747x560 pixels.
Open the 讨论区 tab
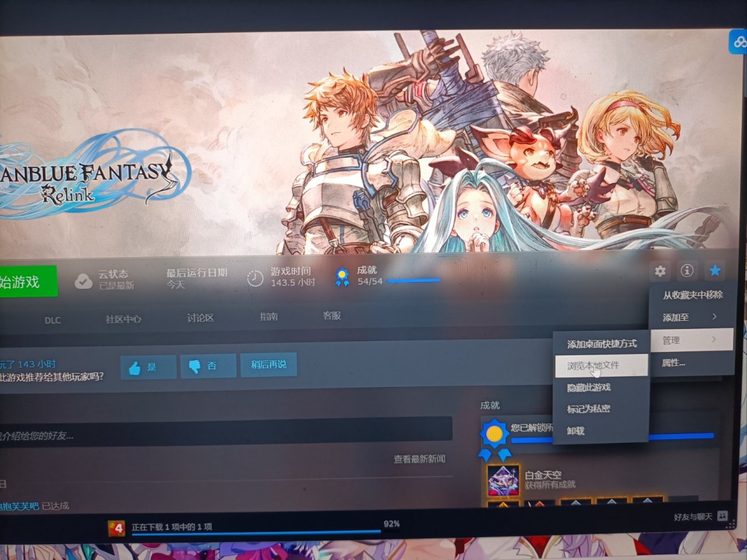(200, 318)
